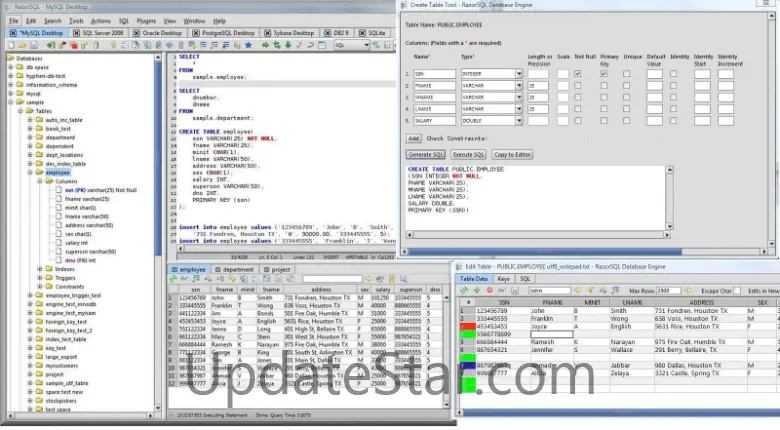
Task: Click the green refresh icon in Edit Table toolbar
Action: (464, 290)
